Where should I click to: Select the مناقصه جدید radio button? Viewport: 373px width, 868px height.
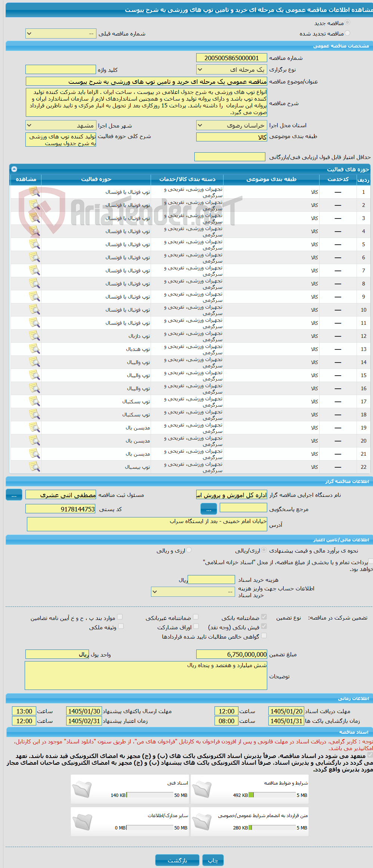click(x=348, y=23)
